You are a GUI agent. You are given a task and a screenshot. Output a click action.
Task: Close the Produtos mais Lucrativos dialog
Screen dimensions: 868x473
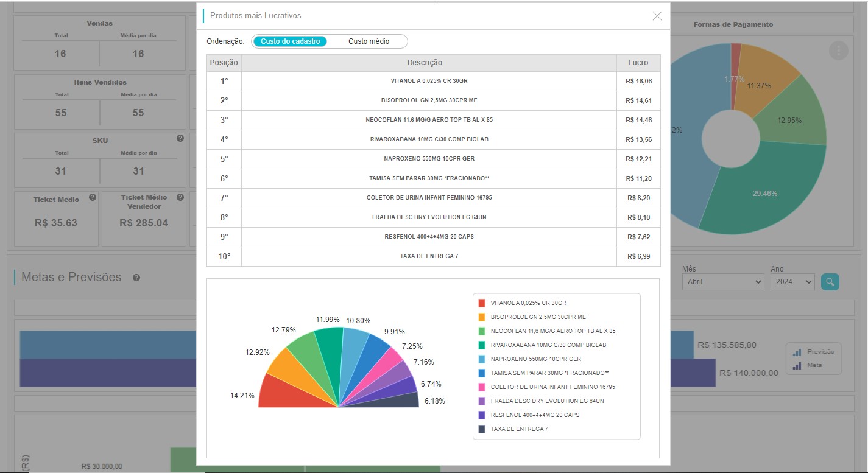657,16
